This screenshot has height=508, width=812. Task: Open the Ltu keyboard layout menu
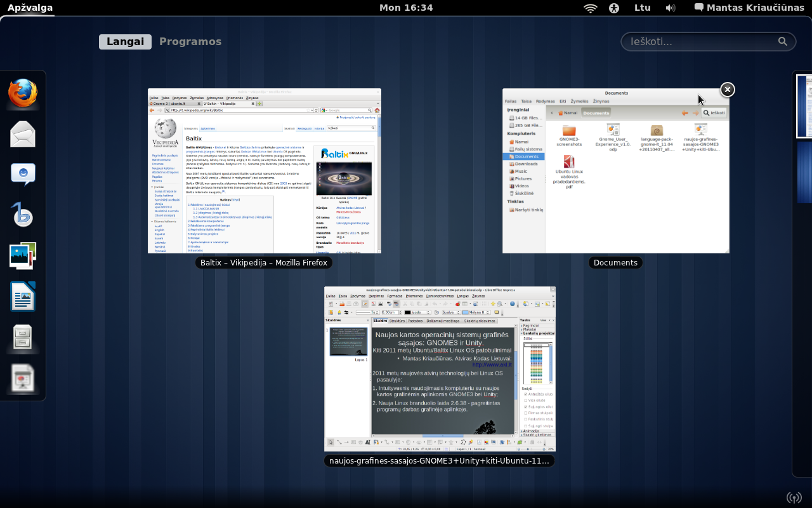click(x=643, y=8)
